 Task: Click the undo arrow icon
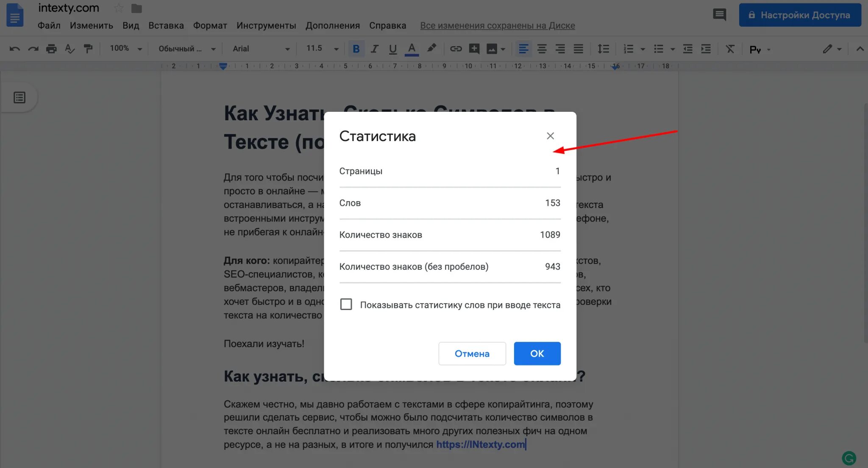click(x=14, y=49)
